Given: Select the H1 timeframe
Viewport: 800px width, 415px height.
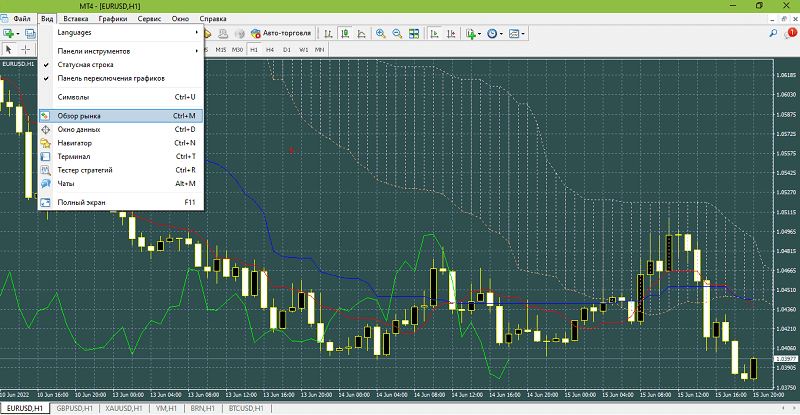Looking at the screenshot, I should click(x=254, y=50).
